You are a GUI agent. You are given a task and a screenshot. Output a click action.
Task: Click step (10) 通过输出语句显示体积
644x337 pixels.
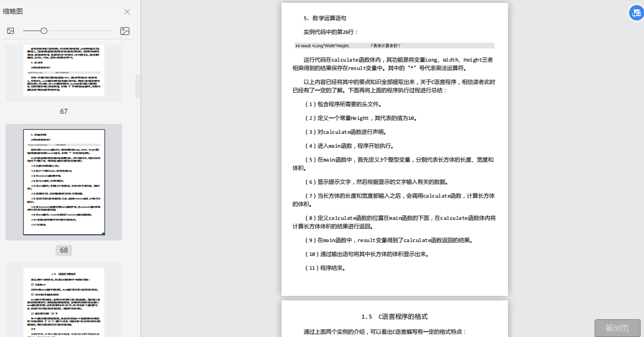tap(366, 254)
